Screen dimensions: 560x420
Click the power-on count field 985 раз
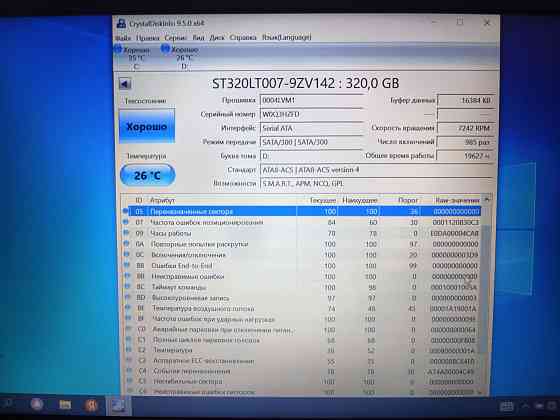pyautogui.click(x=466, y=142)
